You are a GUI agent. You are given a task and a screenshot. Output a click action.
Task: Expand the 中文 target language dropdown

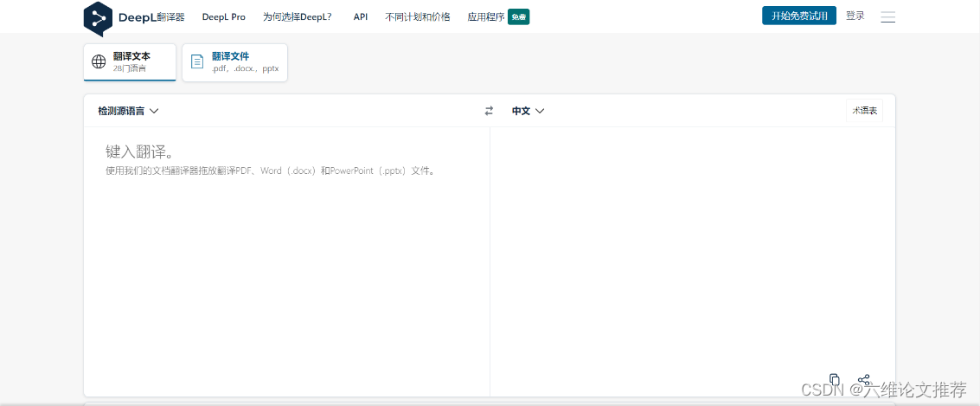528,111
